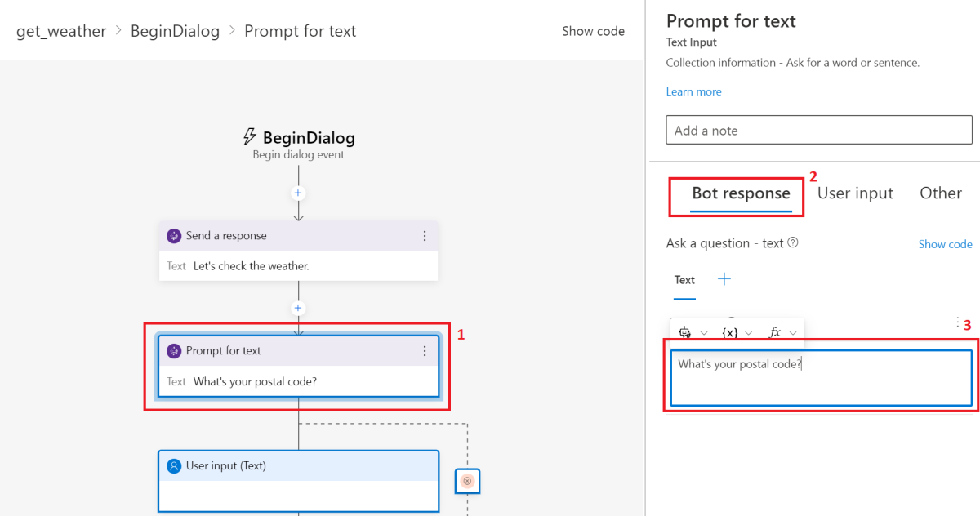980x516 pixels.
Task: Open the Learn more link
Action: tap(693, 91)
